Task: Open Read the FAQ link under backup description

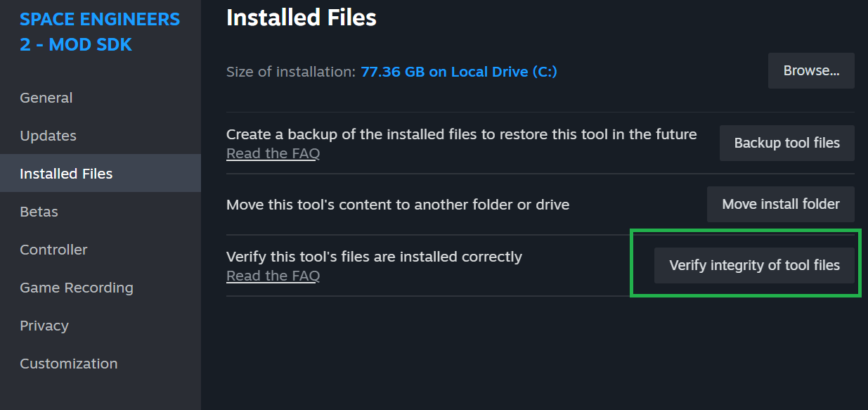Action: tap(273, 153)
